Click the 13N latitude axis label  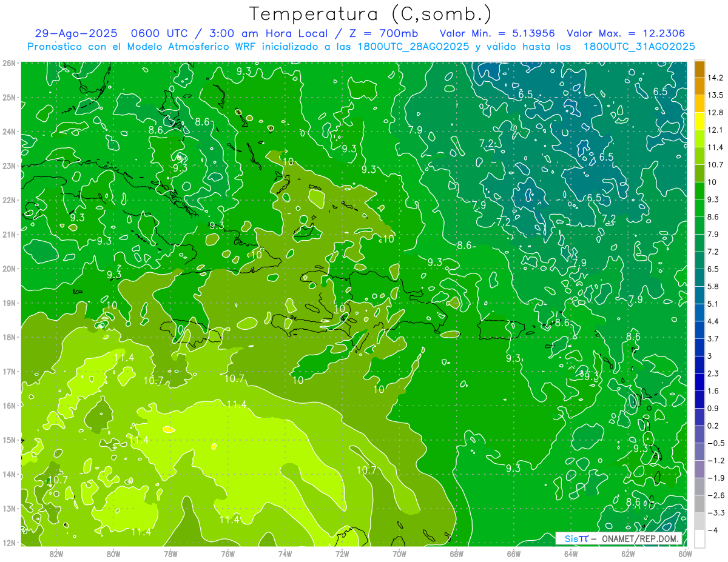tap(8, 508)
